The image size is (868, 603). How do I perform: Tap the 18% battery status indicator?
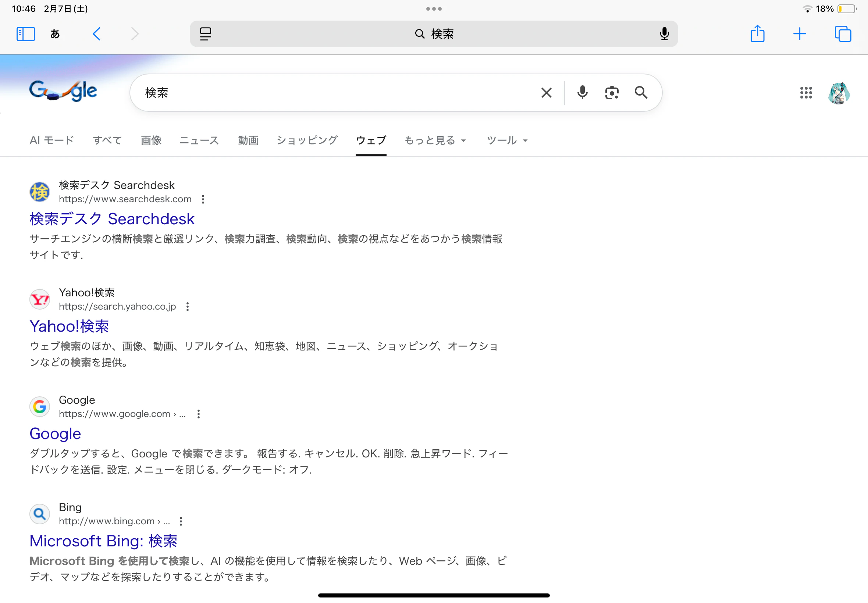coord(836,9)
